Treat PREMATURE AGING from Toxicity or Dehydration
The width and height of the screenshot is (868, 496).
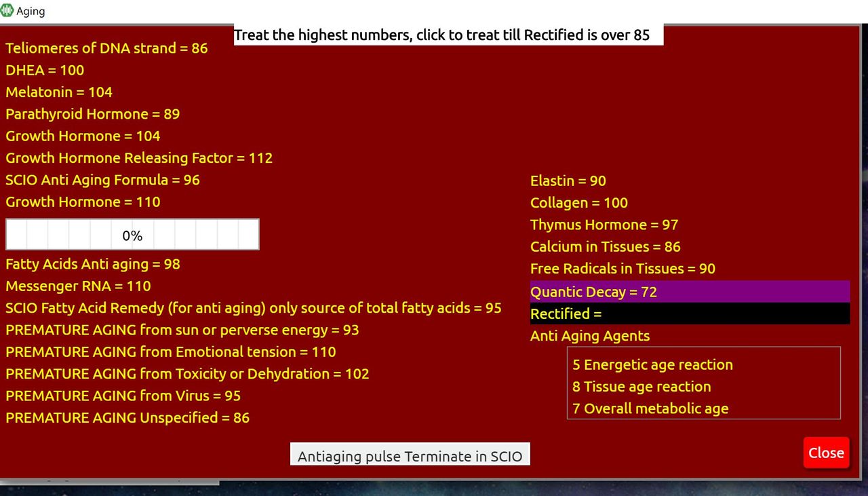click(187, 374)
